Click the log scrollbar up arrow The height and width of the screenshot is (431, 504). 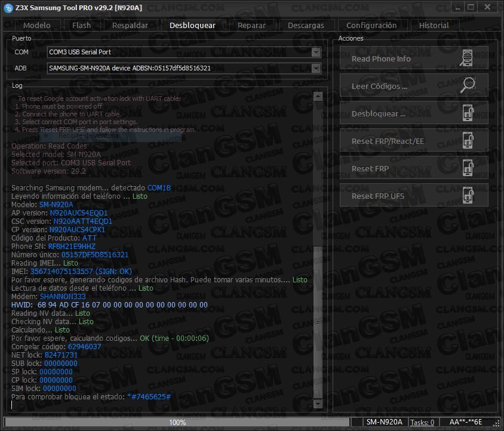pos(318,96)
